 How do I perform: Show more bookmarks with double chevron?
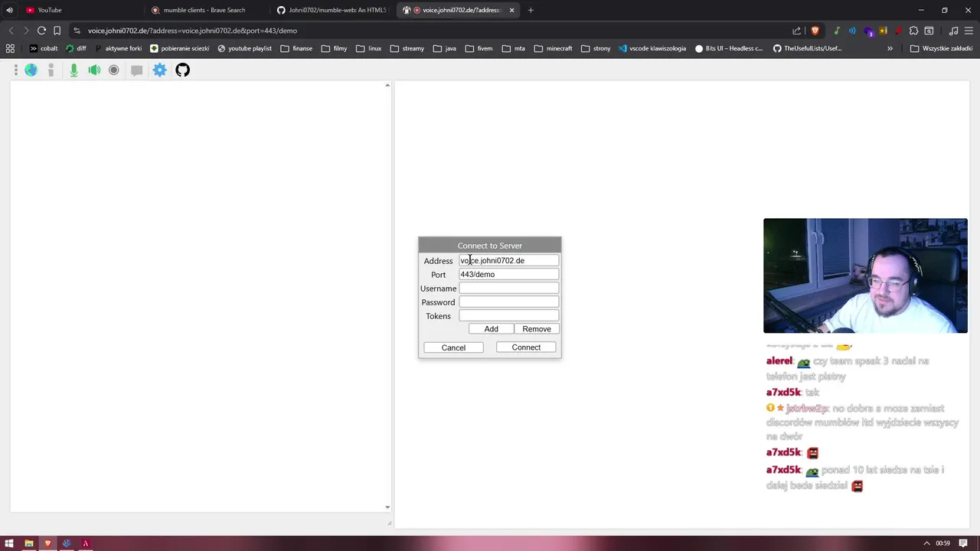(890, 48)
